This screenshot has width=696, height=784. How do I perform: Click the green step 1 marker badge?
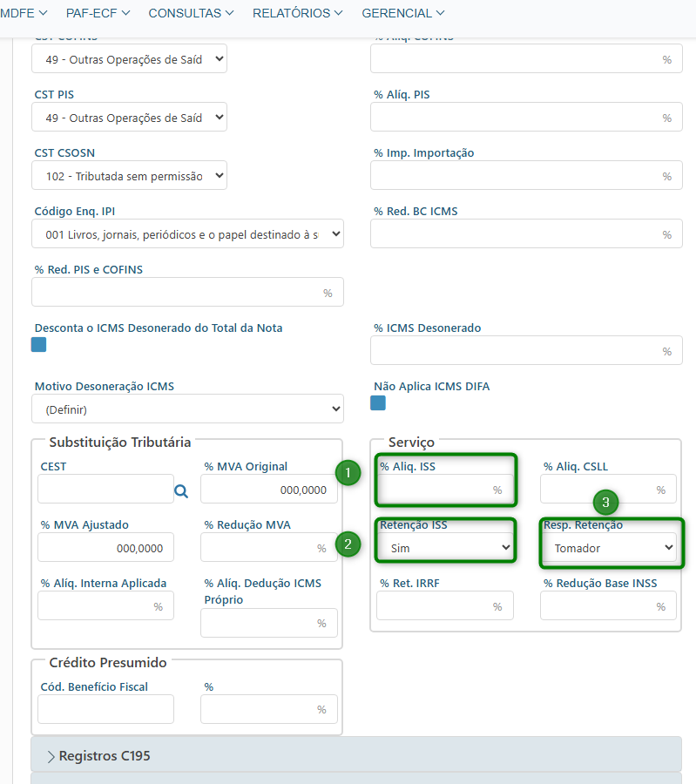[348, 473]
